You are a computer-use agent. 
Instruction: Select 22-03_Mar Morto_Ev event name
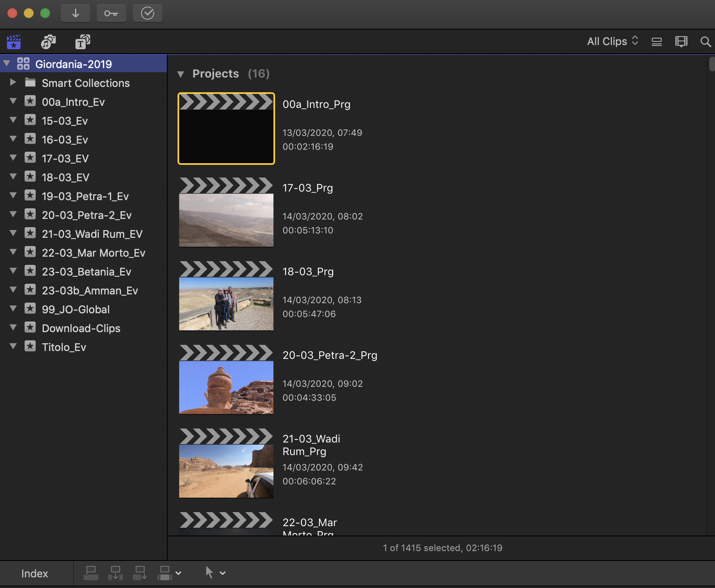click(x=93, y=253)
